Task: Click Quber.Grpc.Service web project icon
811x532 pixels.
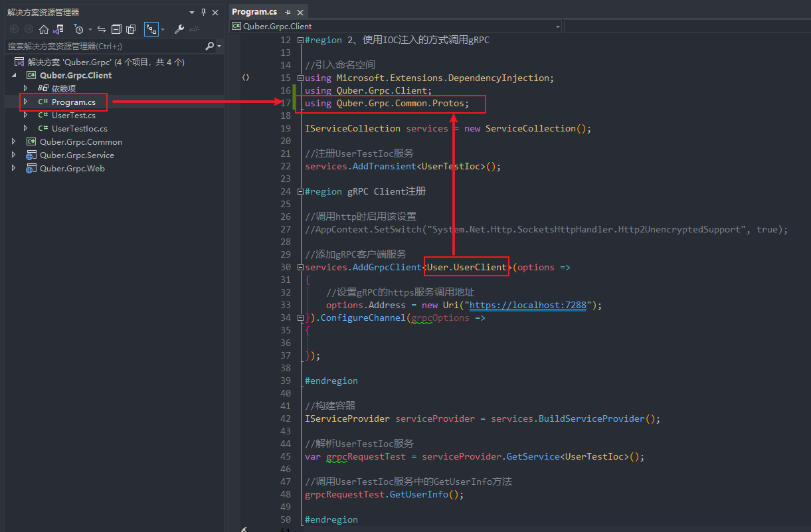Action: tap(31, 155)
